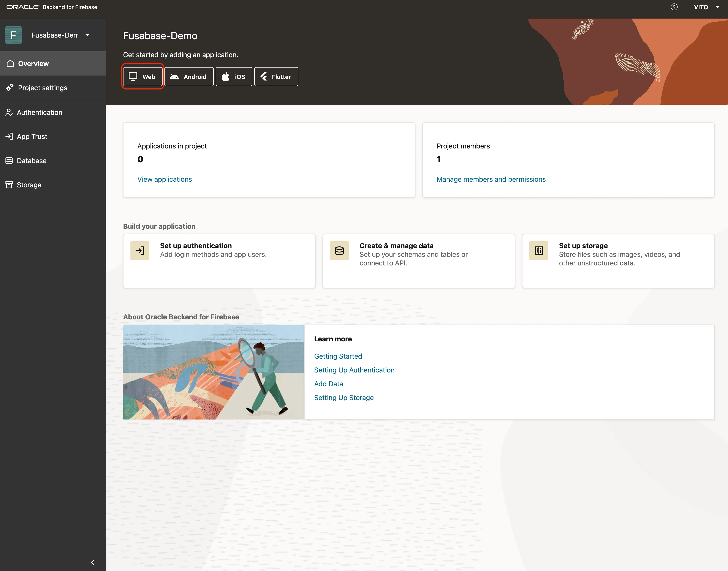This screenshot has width=728, height=571.
Task: Add an Android application
Action: 189,77
